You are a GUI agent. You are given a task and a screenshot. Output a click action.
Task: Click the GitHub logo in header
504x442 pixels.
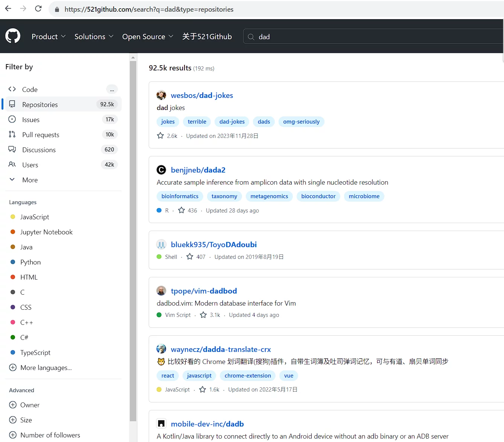[x=13, y=36]
